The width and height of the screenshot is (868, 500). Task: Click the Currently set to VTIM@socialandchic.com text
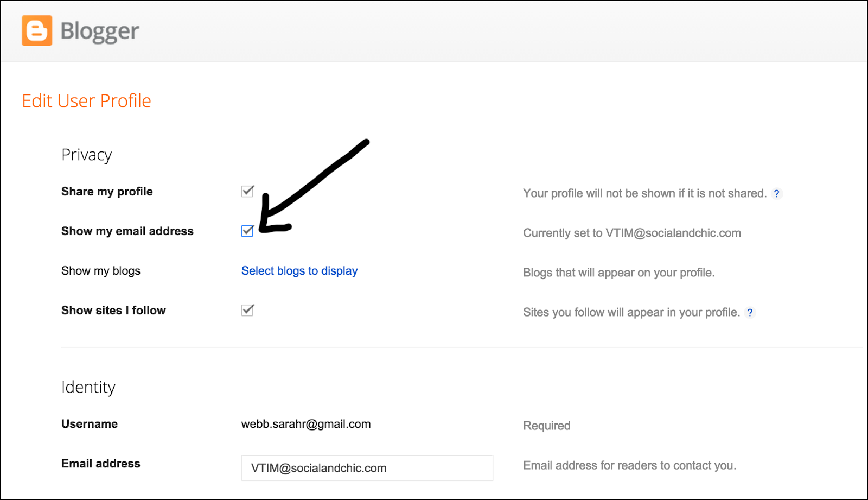[x=631, y=232]
